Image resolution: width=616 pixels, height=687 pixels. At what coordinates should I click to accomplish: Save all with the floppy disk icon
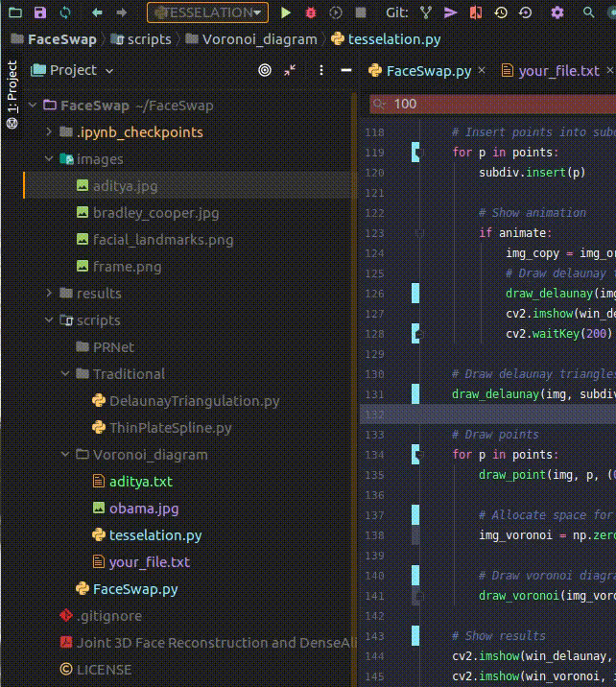40,12
